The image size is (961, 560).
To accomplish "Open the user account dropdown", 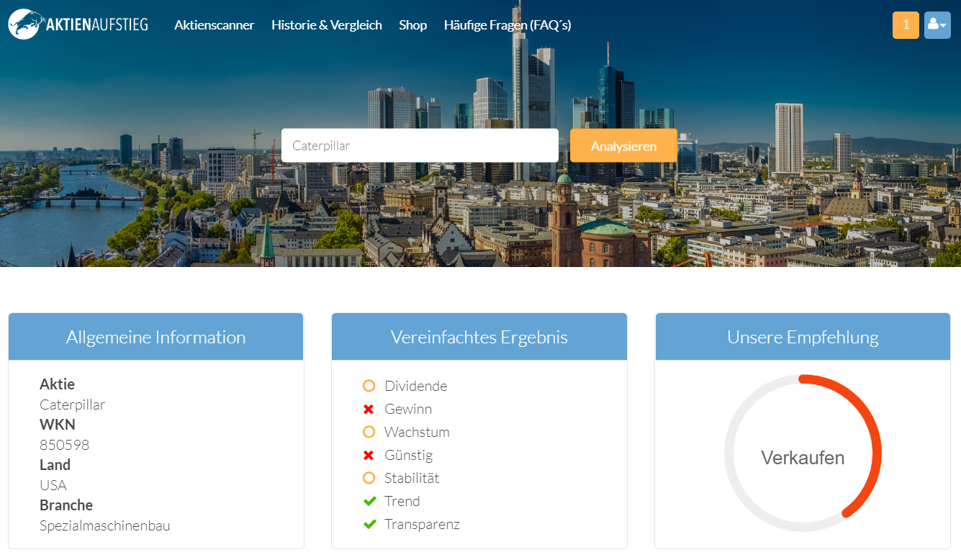I will pyautogui.click(x=937, y=25).
